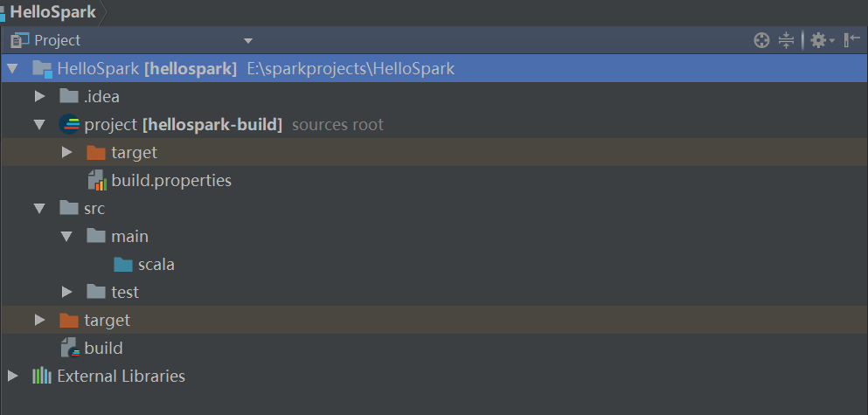Collapse the main folder
The height and width of the screenshot is (415, 868).
pyautogui.click(x=66, y=237)
